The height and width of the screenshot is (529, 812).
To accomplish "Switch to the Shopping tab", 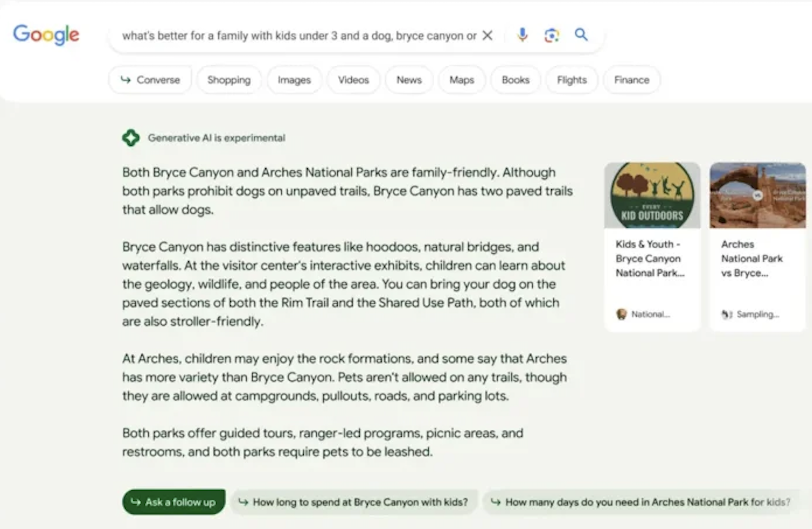I will (229, 80).
